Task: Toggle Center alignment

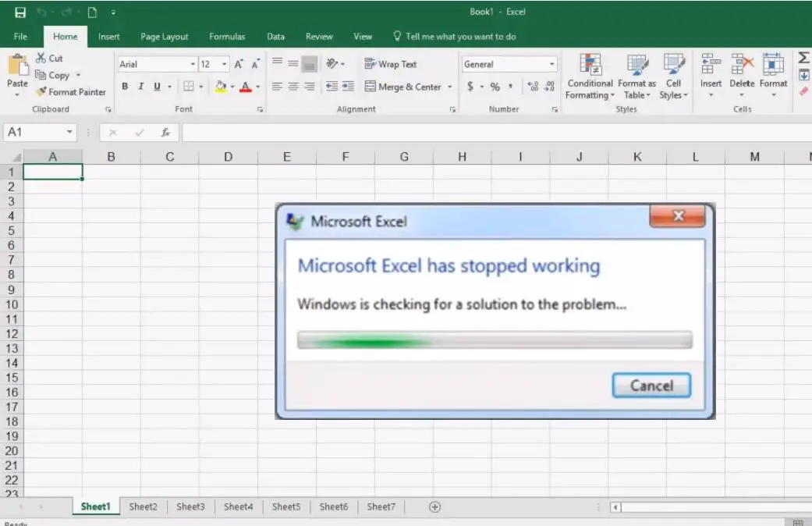Action: (293, 87)
